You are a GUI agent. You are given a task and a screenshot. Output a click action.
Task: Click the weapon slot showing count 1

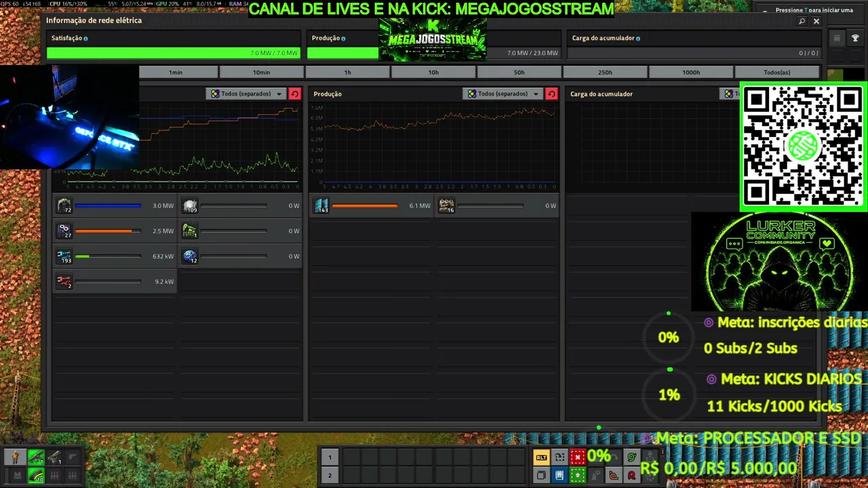[x=54, y=457]
